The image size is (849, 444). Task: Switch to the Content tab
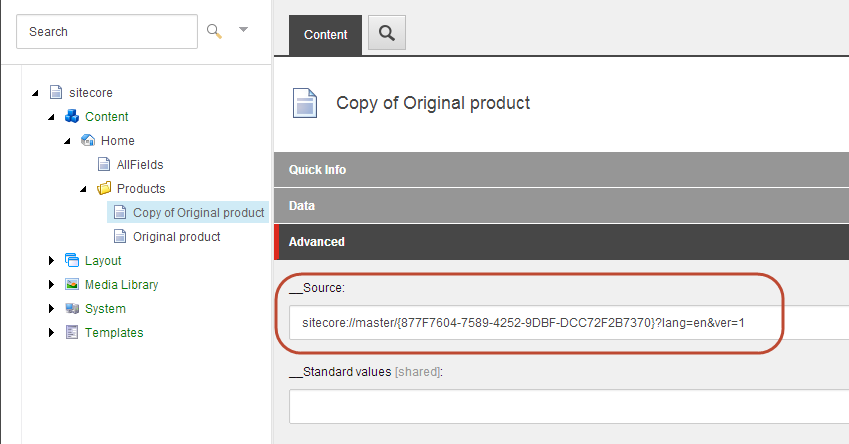point(325,35)
